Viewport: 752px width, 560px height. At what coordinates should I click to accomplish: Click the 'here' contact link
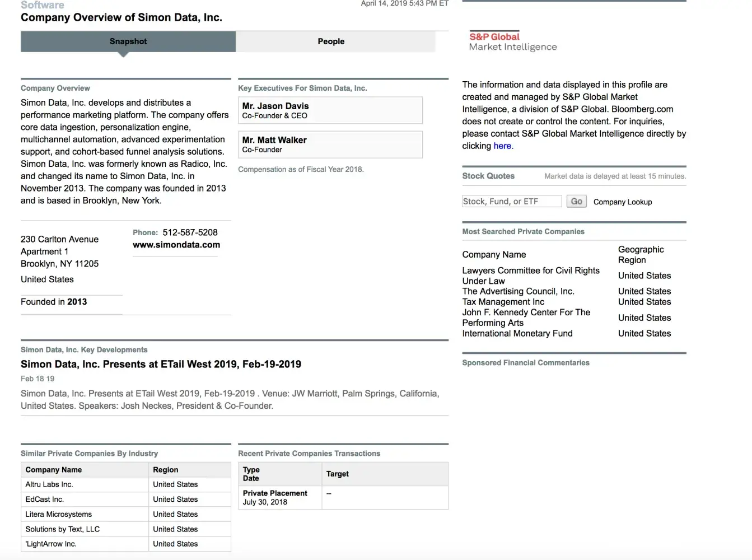(502, 146)
